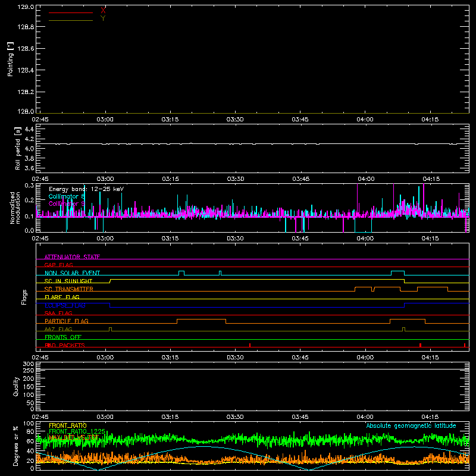Viewport: 476px width, 476px height.
Task: Click the Absolute geomagnetic latitude label
Action: click(x=411, y=425)
